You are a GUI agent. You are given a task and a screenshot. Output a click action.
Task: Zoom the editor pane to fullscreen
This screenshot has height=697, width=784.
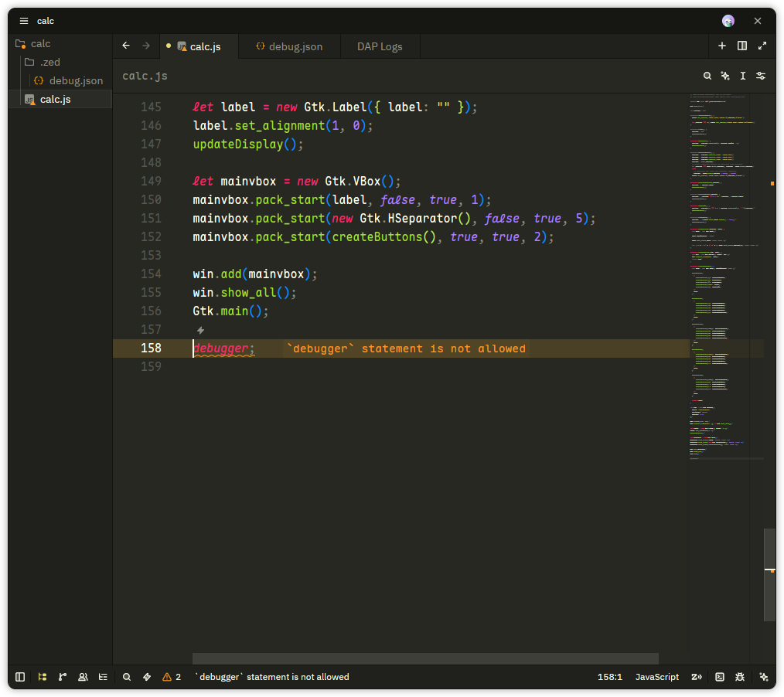[x=762, y=46]
